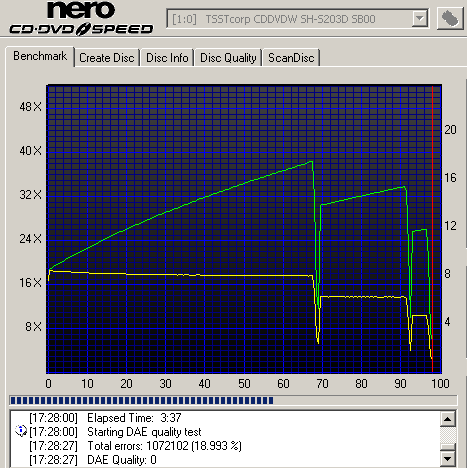Switch to the Benchmark tab
The height and width of the screenshot is (468, 467).
40,56
